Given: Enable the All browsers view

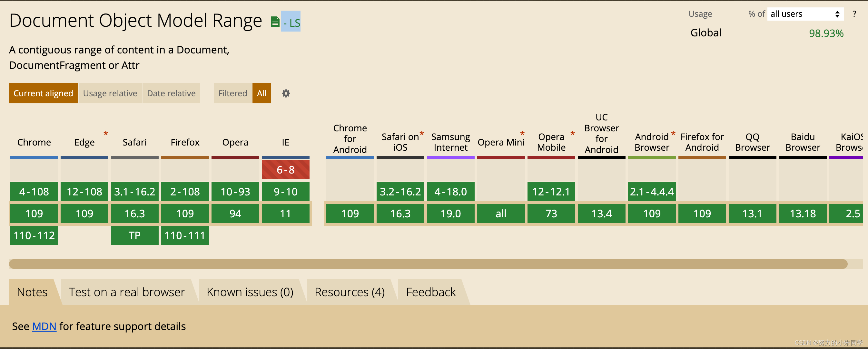Looking at the screenshot, I should [261, 93].
